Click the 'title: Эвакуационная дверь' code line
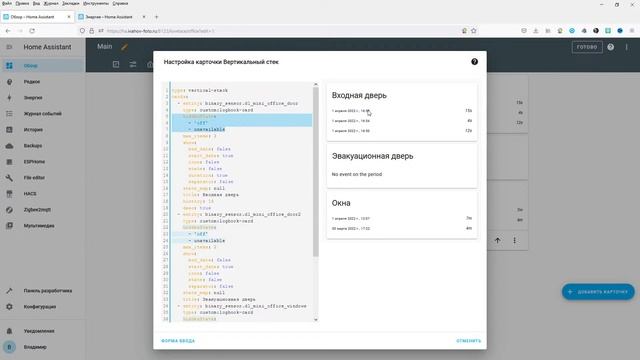Screen dimensions: 640x360 pyautogui.click(x=219, y=299)
